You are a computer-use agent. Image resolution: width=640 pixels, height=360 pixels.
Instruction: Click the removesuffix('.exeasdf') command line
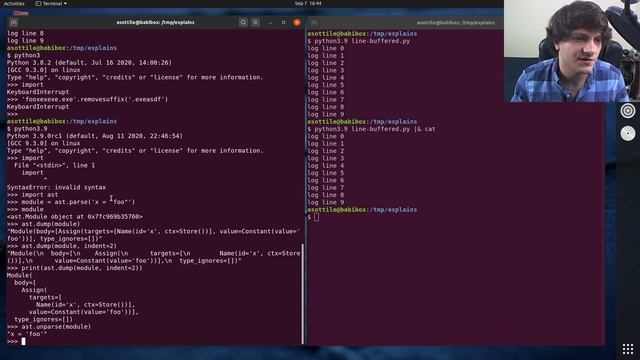[x=87, y=100]
